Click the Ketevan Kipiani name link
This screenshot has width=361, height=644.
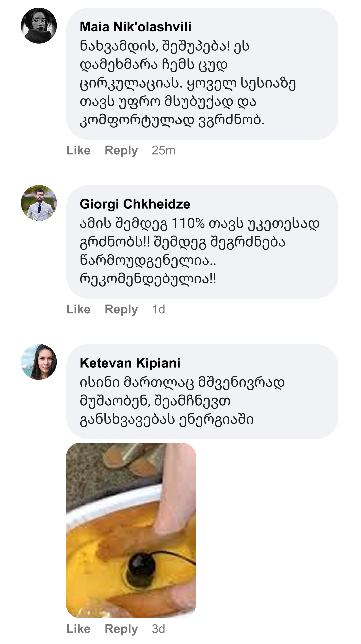[130, 363]
